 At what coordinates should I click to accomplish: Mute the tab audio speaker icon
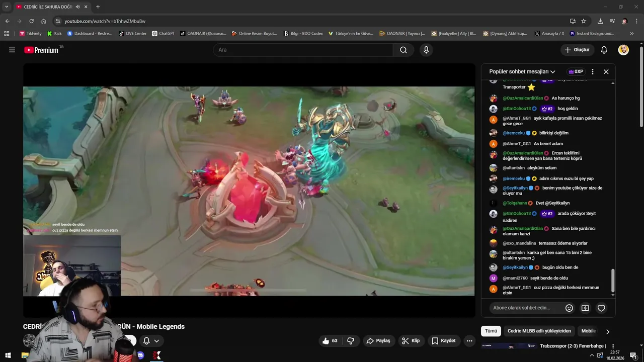tap(77, 7)
